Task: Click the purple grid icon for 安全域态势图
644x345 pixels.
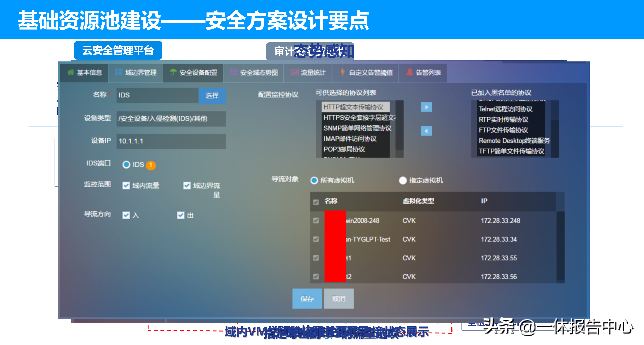Action: click(x=234, y=72)
